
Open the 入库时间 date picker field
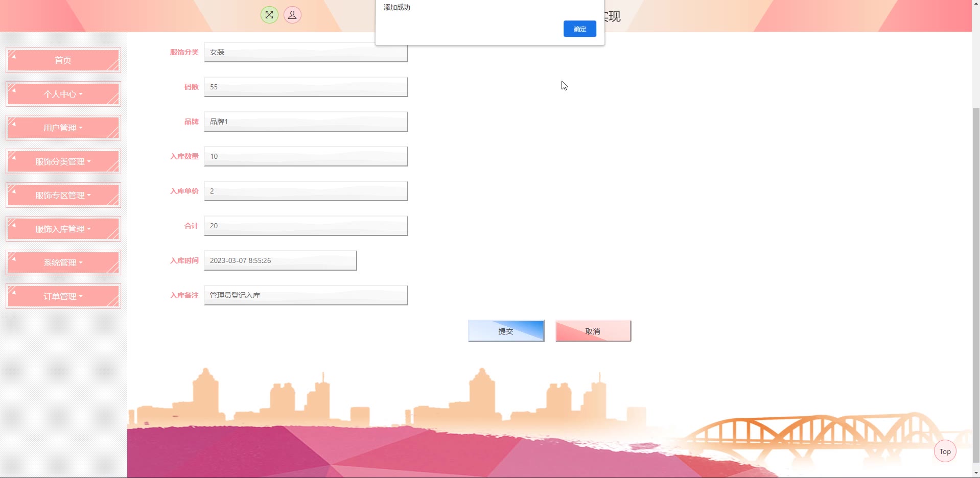click(280, 260)
